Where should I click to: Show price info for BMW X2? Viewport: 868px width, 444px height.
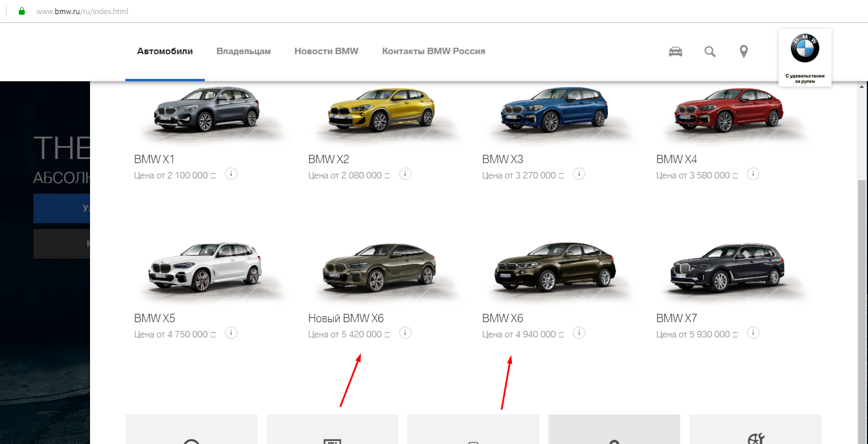[405, 174]
